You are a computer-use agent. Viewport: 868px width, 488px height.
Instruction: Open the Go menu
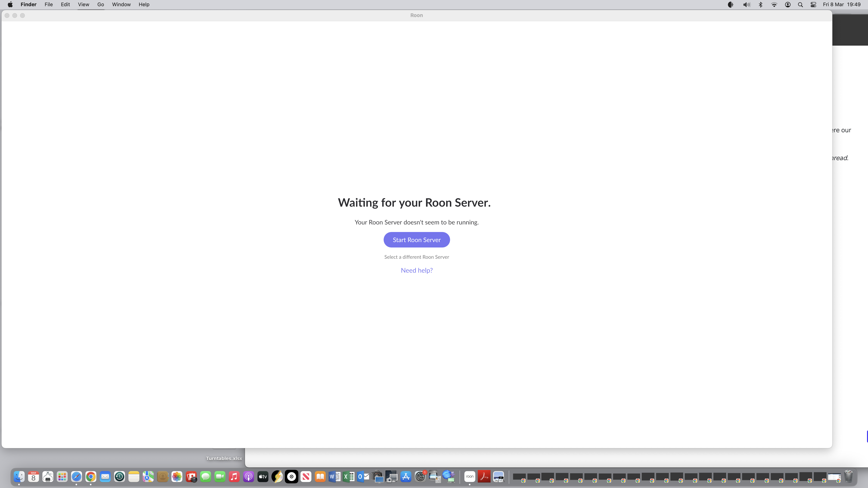click(x=100, y=4)
